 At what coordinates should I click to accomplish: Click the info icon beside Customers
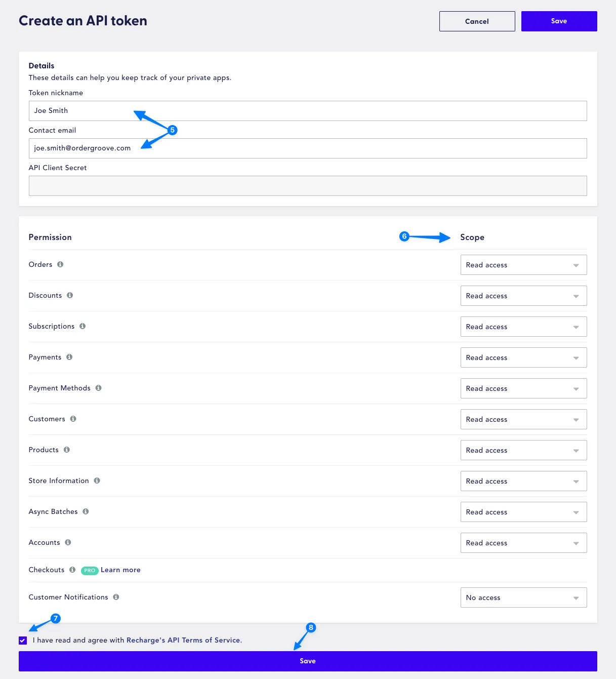coord(73,419)
